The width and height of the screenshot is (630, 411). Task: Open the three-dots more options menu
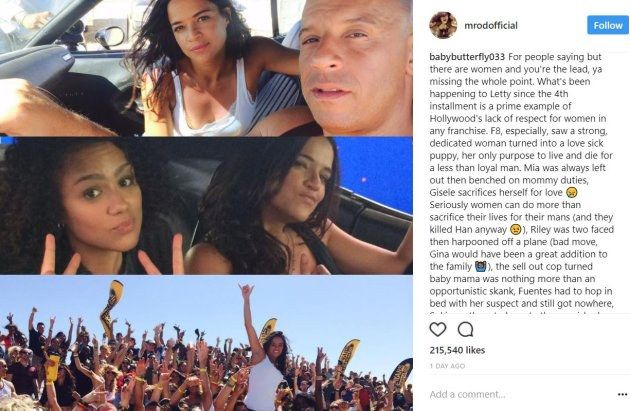click(622, 395)
